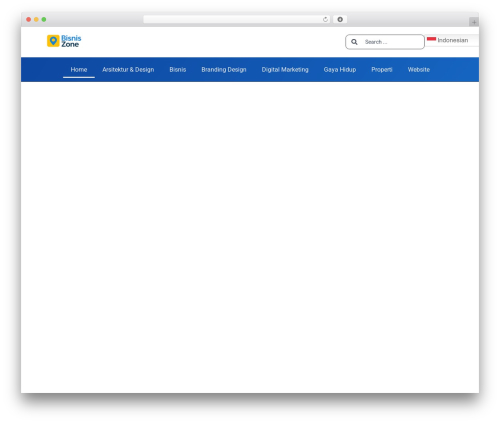Click the browser reload icon

click(325, 20)
